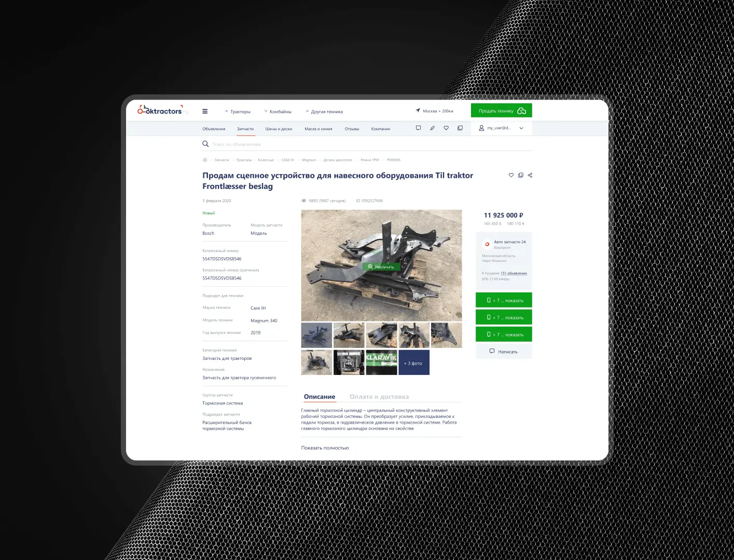
Task: Click the +3 фото thumbnail tile
Action: point(413,363)
